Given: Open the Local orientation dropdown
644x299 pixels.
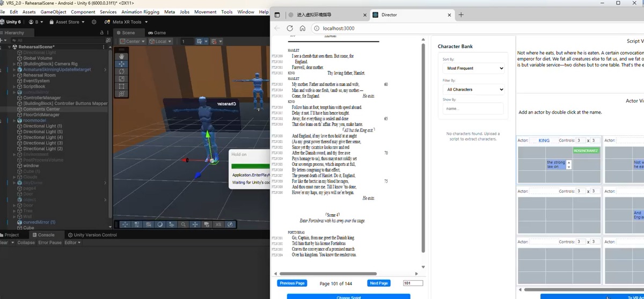Looking at the screenshot, I should point(160,41).
